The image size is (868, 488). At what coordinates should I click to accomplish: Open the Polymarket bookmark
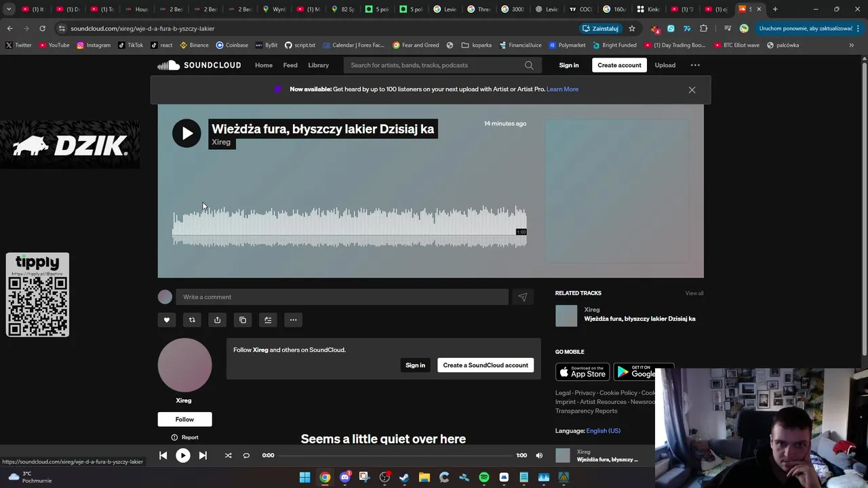(x=567, y=45)
